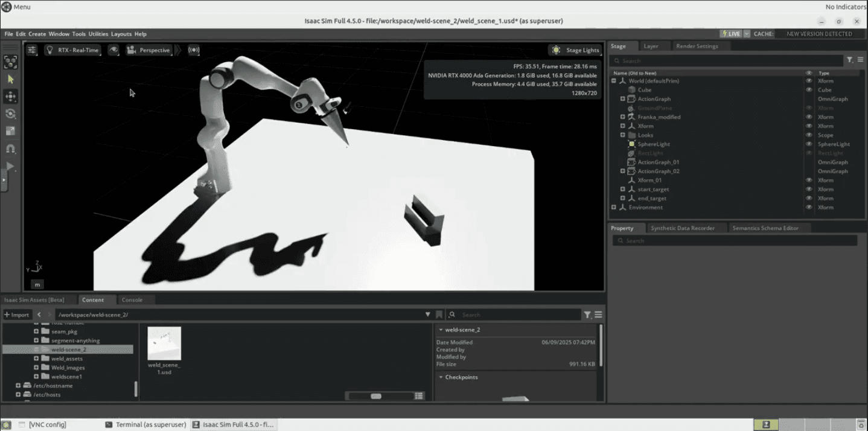Toggle visibility of Franka_modified

[809, 117]
